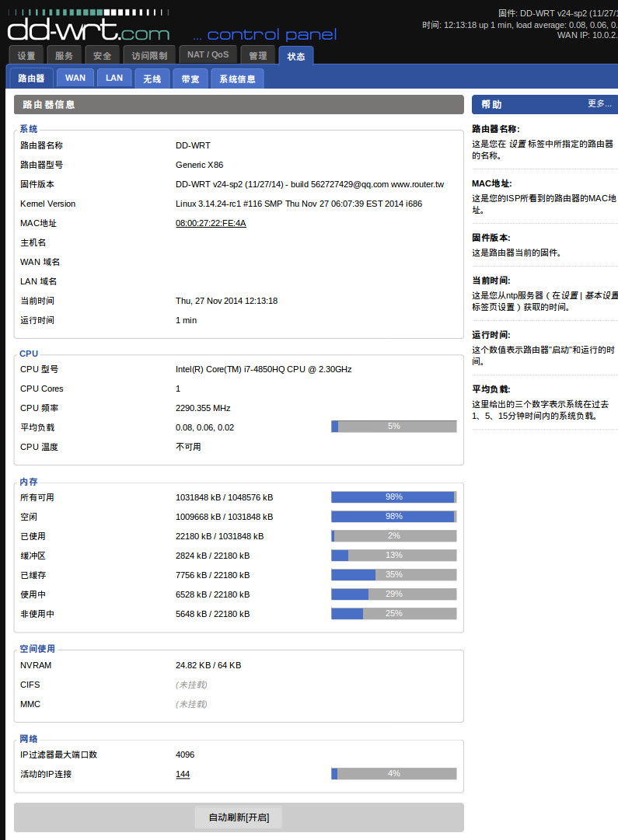The image size is (618, 840).
Task: Select the 路由器 sub-tab
Action: 31,78
